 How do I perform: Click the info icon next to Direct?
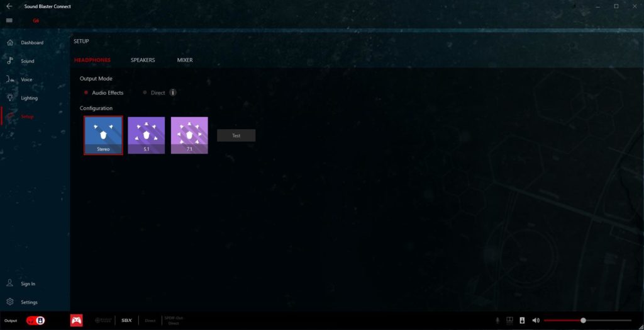click(173, 93)
